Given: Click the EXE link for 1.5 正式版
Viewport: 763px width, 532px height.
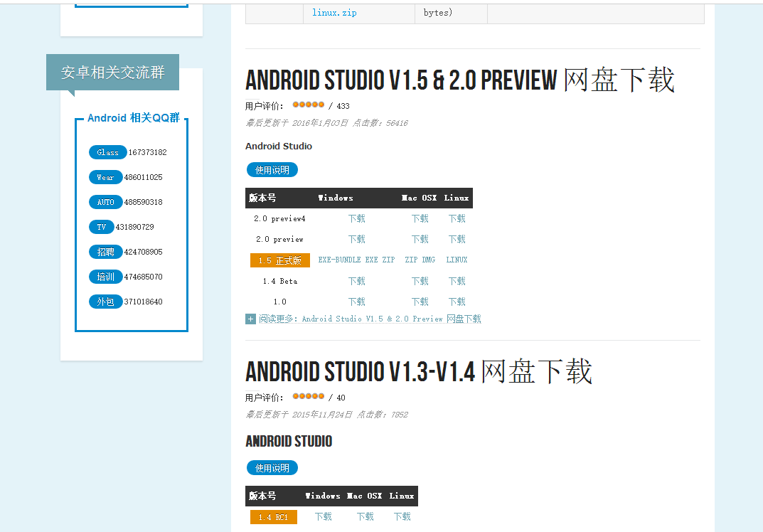Looking at the screenshot, I should coord(372,260).
